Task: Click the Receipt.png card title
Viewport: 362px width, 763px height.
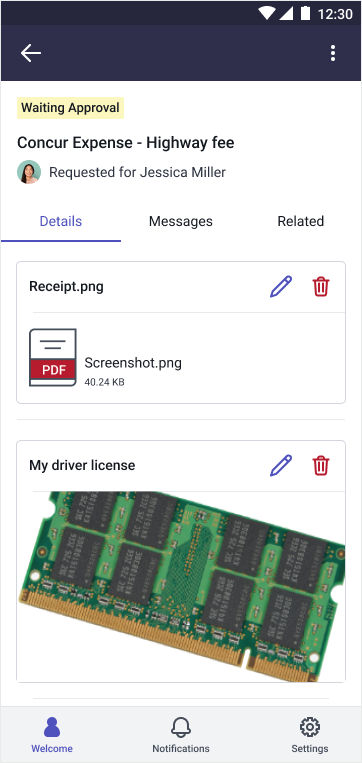Action: click(66, 287)
